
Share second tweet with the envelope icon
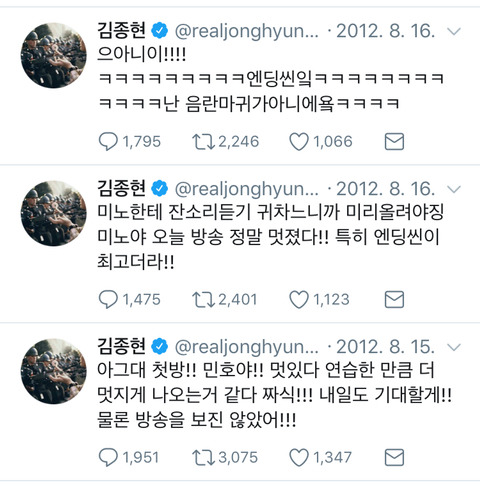[394, 299]
